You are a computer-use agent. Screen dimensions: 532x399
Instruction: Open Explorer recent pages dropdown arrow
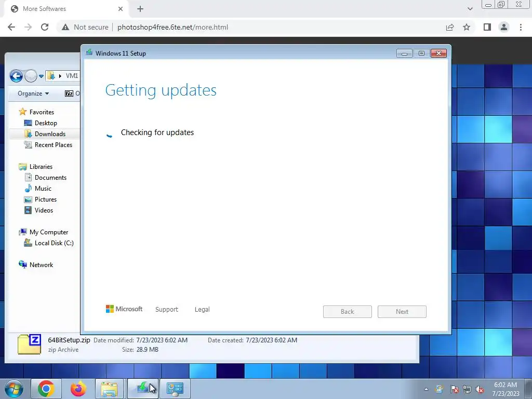pos(41,76)
